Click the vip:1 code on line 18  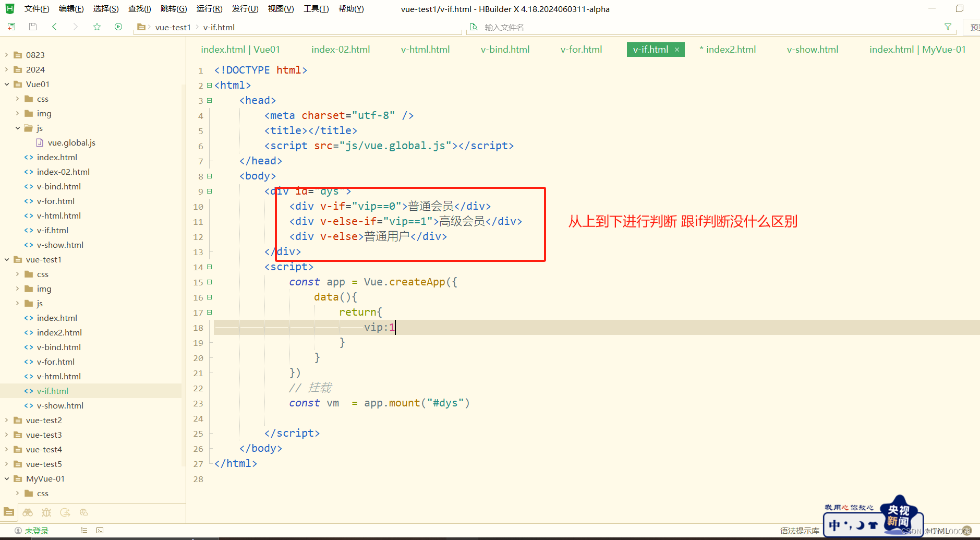(x=380, y=327)
